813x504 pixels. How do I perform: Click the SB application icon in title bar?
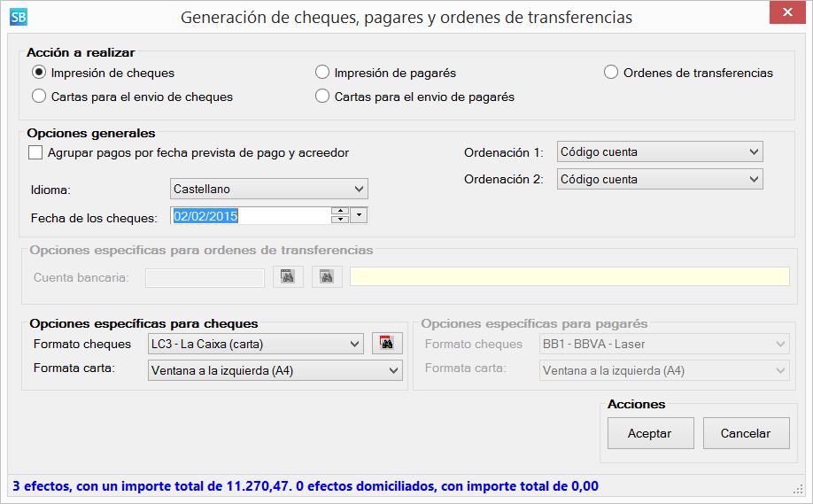[19, 17]
